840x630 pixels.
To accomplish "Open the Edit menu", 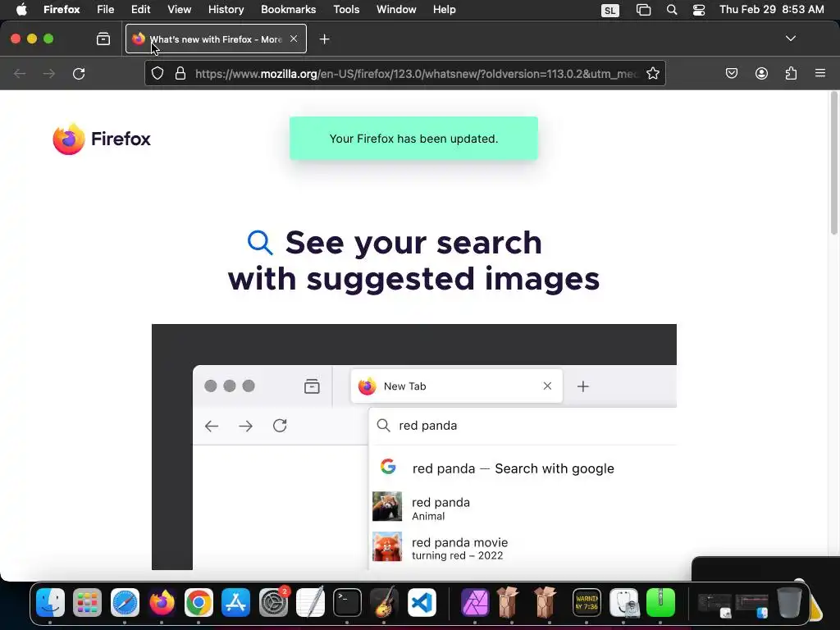I will coord(140,10).
